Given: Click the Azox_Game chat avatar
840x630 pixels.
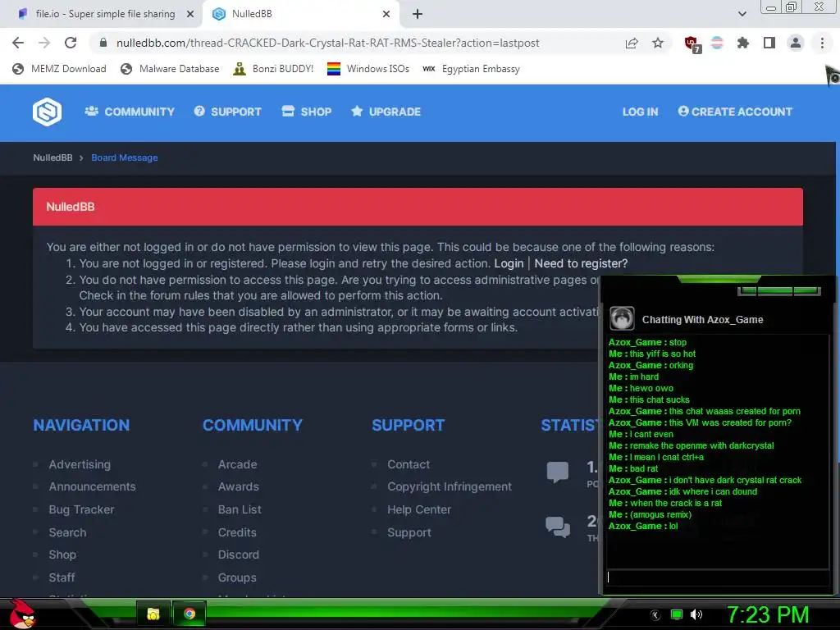Looking at the screenshot, I should [622, 319].
